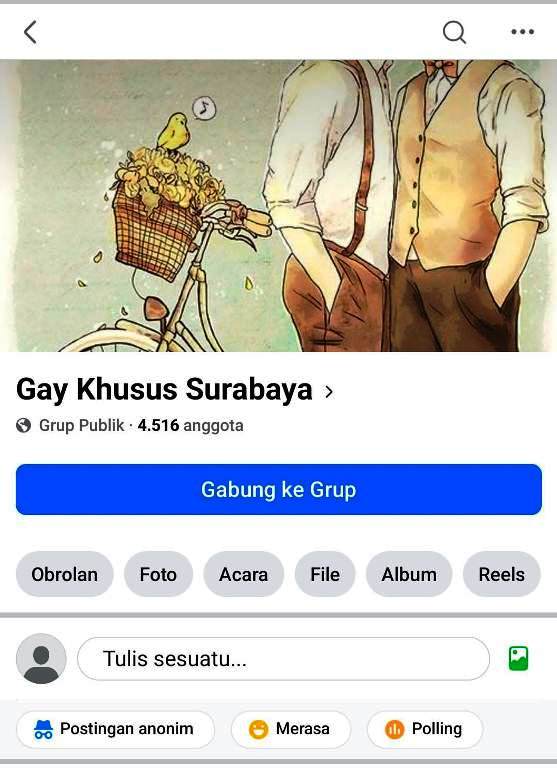The width and height of the screenshot is (557, 768).
Task: Open the File tab
Action: (325, 574)
